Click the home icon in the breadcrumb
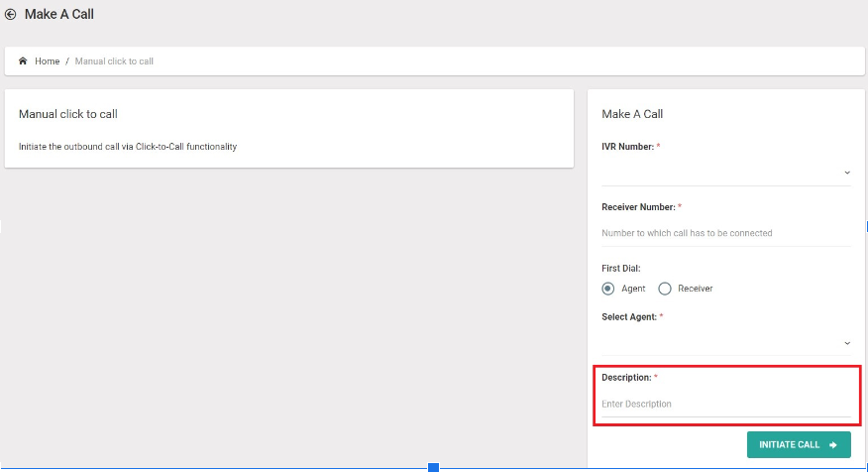Image resolution: width=868 pixels, height=472 pixels. tap(23, 60)
